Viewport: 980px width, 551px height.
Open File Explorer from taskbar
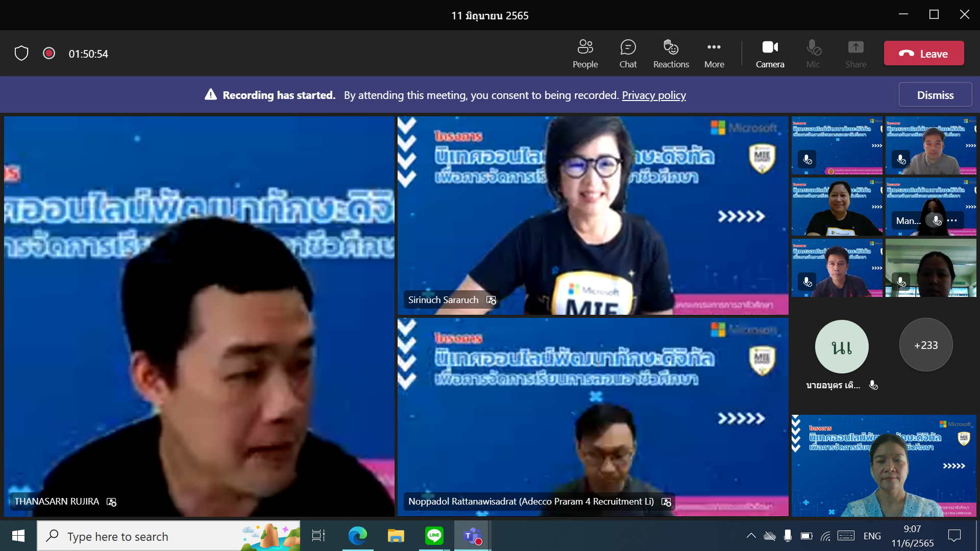[x=396, y=536]
